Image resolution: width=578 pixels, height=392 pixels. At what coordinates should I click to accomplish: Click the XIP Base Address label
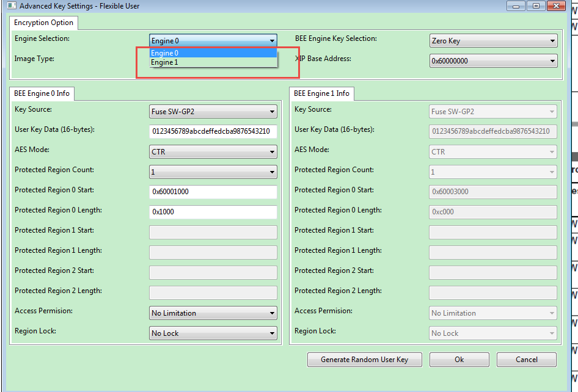323,59
